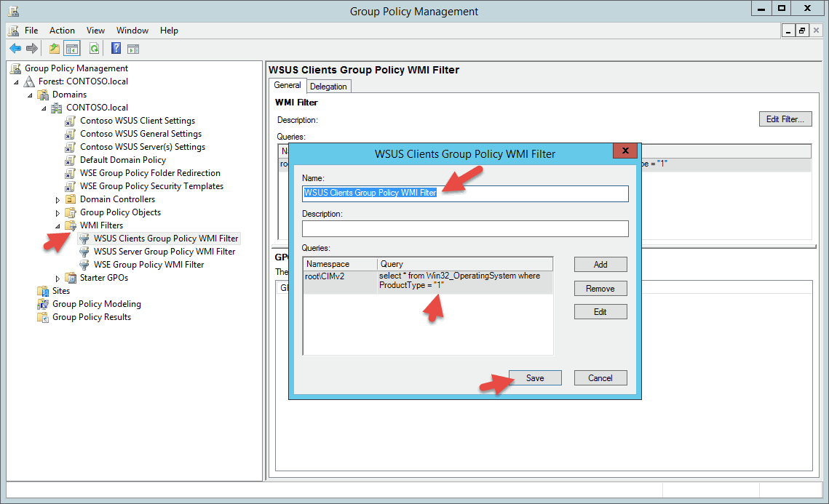The image size is (829, 504).
Task: Click the Name input field
Action: (465, 193)
